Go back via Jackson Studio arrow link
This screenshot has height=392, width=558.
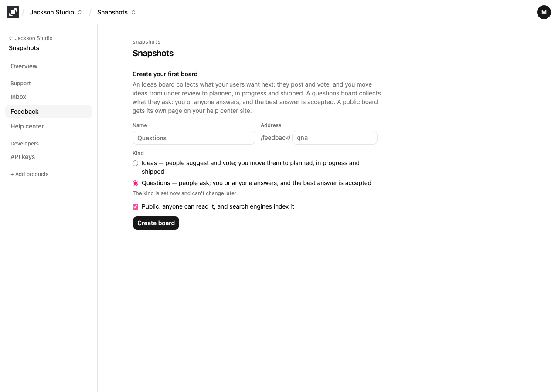31,38
